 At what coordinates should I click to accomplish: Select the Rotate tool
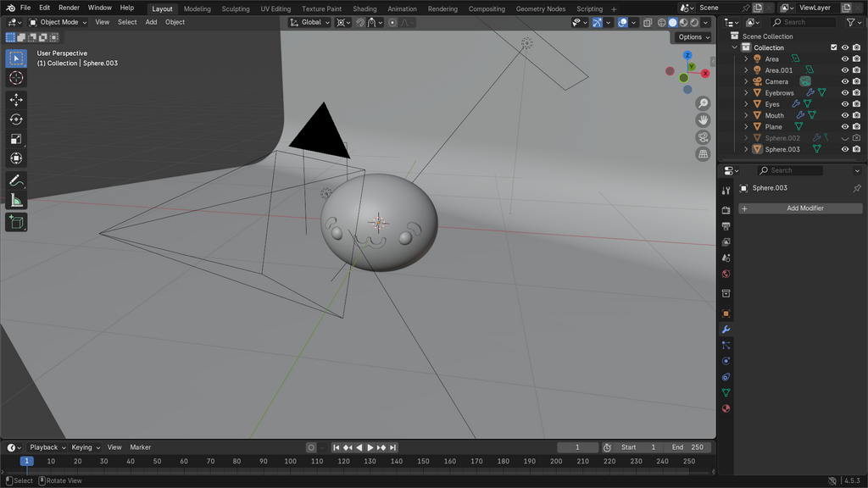[x=16, y=119]
